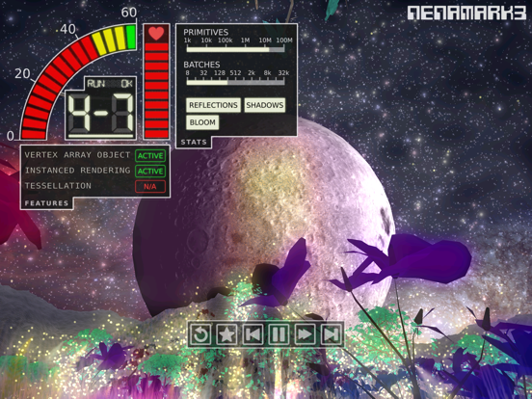
Task: Toggle the REFLECTIONS effect button
Action: (x=213, y=105)
